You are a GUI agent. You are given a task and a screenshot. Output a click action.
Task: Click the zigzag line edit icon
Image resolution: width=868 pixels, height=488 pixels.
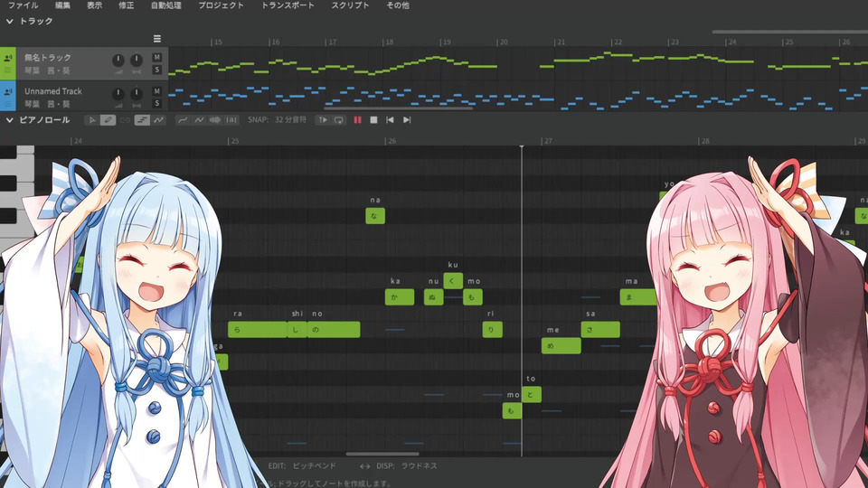[199, 120]
